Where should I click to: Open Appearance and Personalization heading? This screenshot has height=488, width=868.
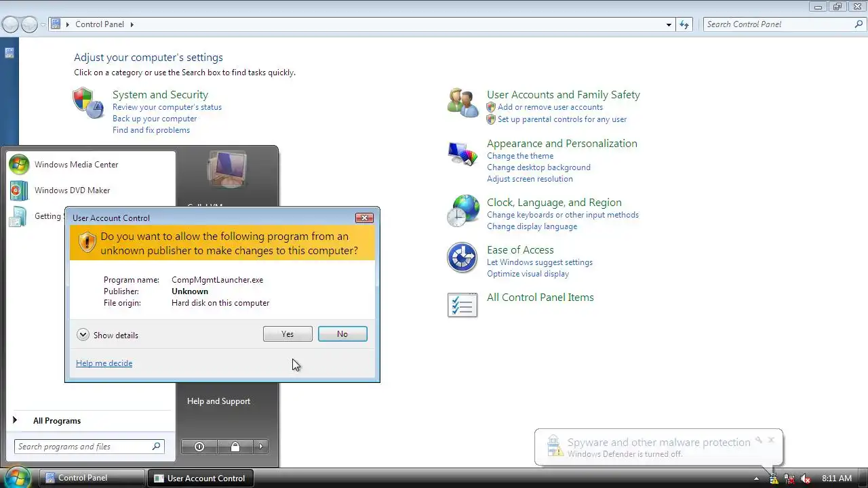tap(562, 144)
